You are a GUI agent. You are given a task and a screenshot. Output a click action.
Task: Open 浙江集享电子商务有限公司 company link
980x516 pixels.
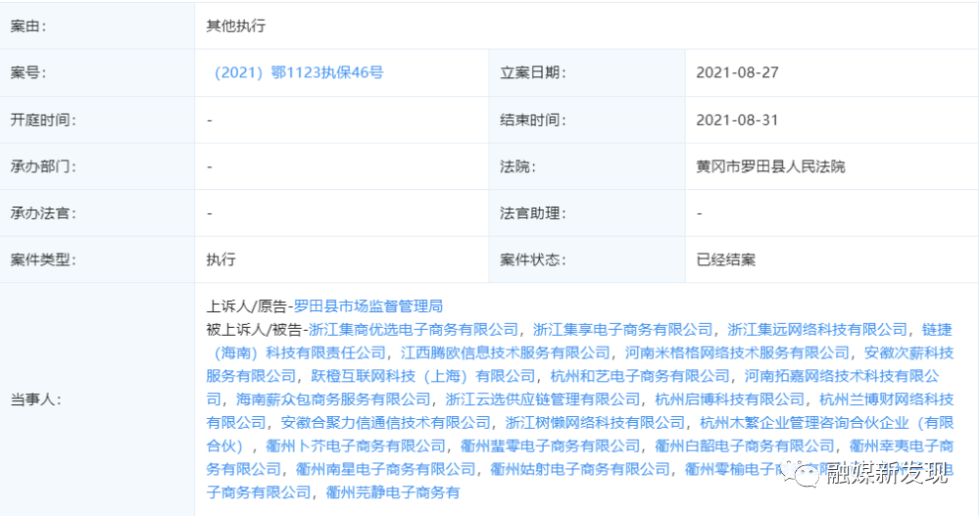(622, 329)
